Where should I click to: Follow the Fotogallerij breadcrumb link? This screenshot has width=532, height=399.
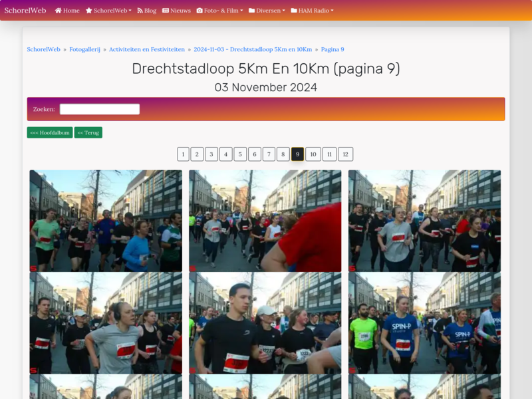point(85,49)
